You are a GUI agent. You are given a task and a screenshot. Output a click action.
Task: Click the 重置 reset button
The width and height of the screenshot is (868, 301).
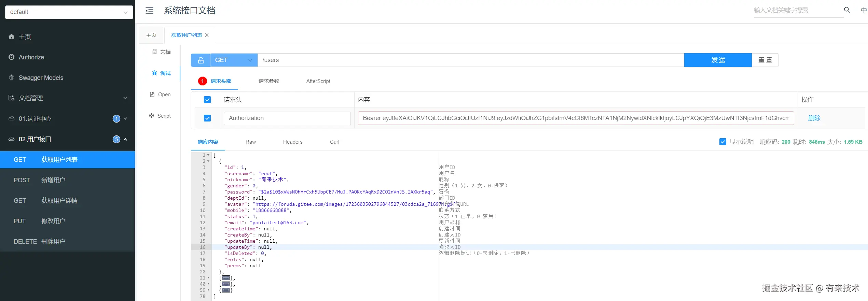[765, 60]
